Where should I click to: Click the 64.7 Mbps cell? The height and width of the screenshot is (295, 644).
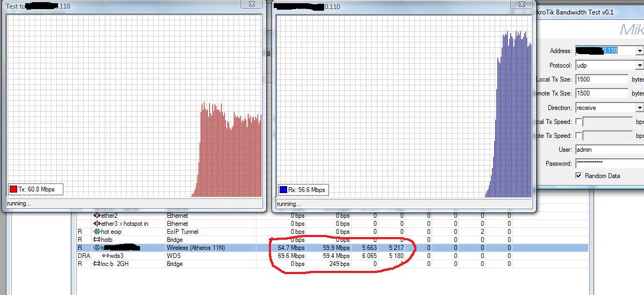(x=291, y=248)
